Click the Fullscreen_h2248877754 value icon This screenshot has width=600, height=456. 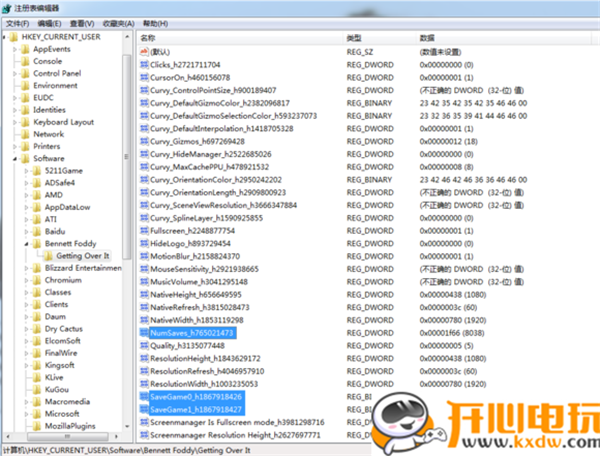coord(144,231)
